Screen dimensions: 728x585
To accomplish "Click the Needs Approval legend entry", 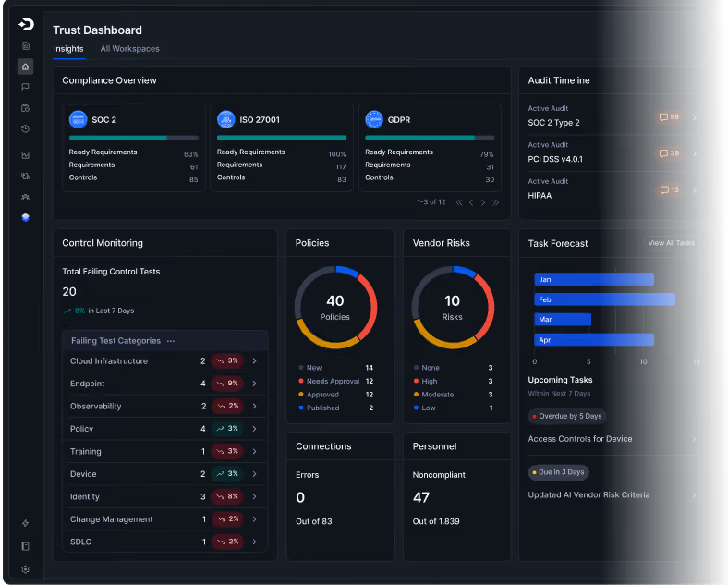I will 335,381.
